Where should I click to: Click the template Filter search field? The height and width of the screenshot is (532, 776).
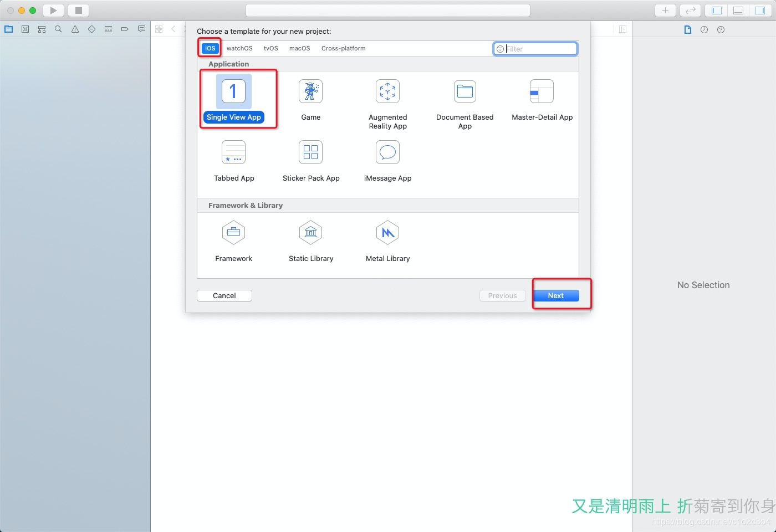point(535,49)
